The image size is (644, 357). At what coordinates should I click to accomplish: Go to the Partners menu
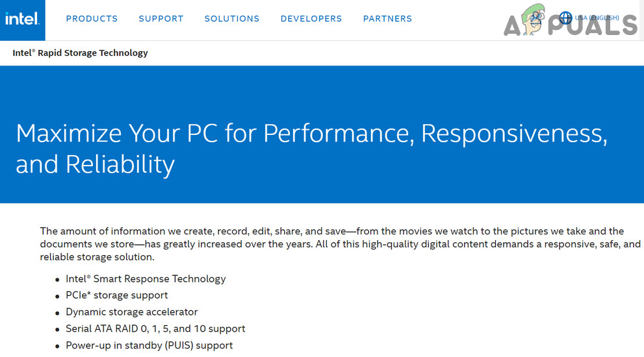[387, 19]
